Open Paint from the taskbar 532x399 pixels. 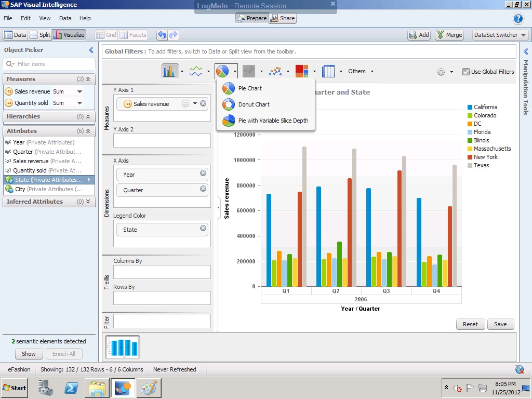tap(149, 388)
